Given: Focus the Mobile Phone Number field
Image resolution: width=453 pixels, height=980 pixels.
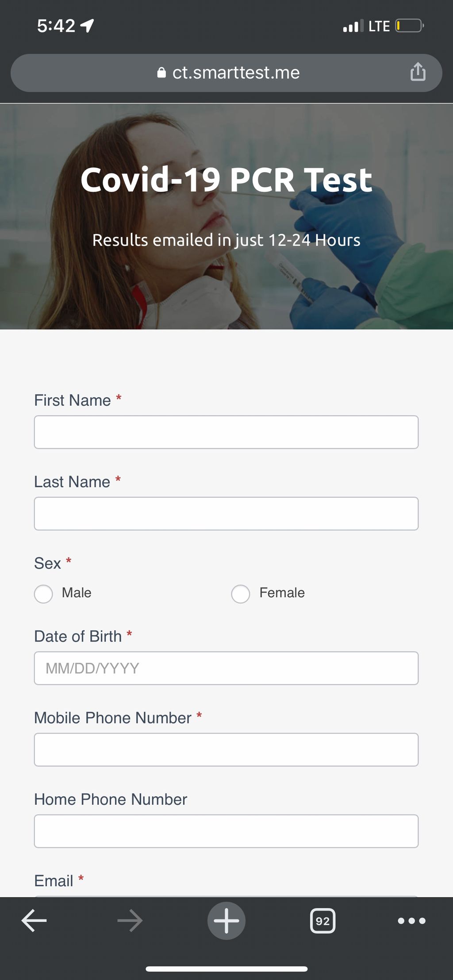Looking at the screenshot, I should point(226,750).
